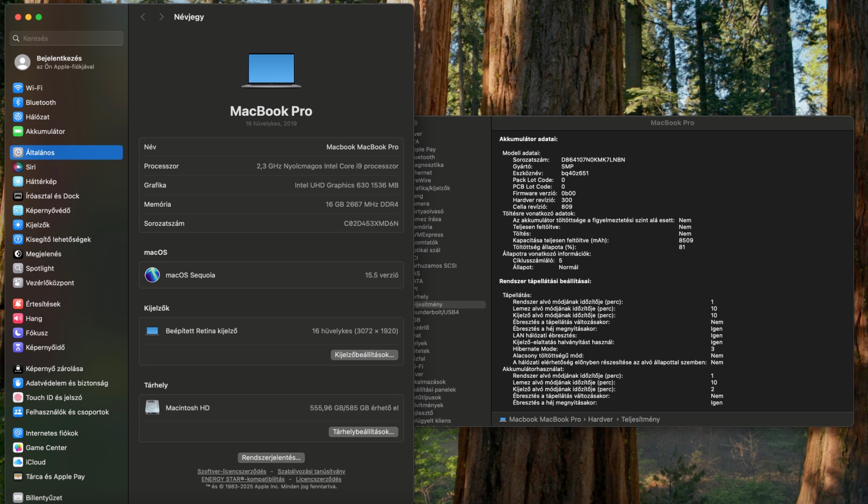Open Fókusz focus moon icon
Viewport: 868px width, 504px height.
18,333
